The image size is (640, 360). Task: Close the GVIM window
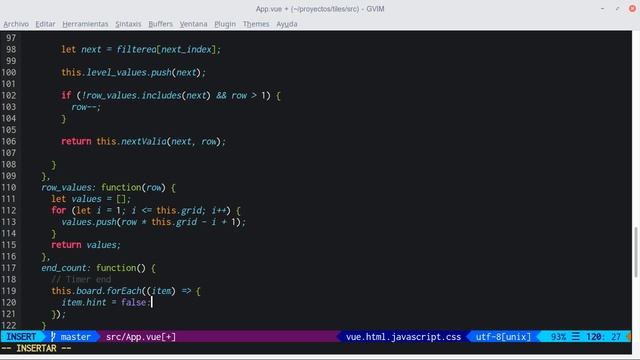(x=632, y=9)
